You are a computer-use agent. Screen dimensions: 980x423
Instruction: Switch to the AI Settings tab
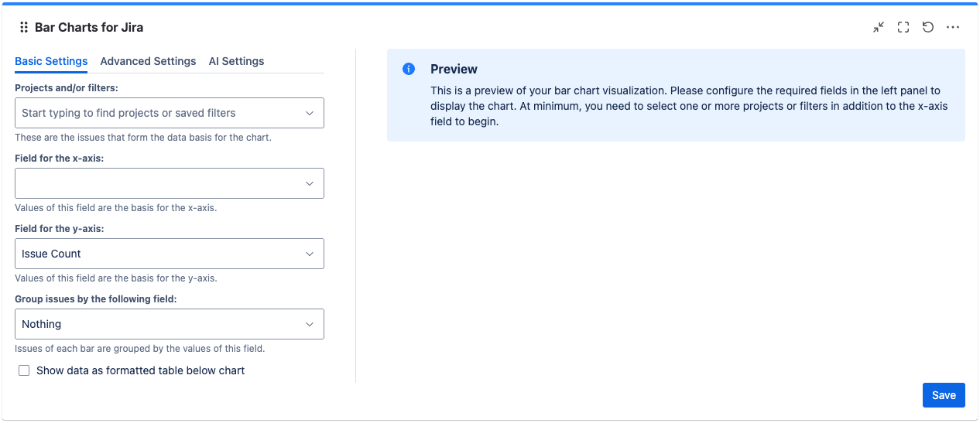236,61
